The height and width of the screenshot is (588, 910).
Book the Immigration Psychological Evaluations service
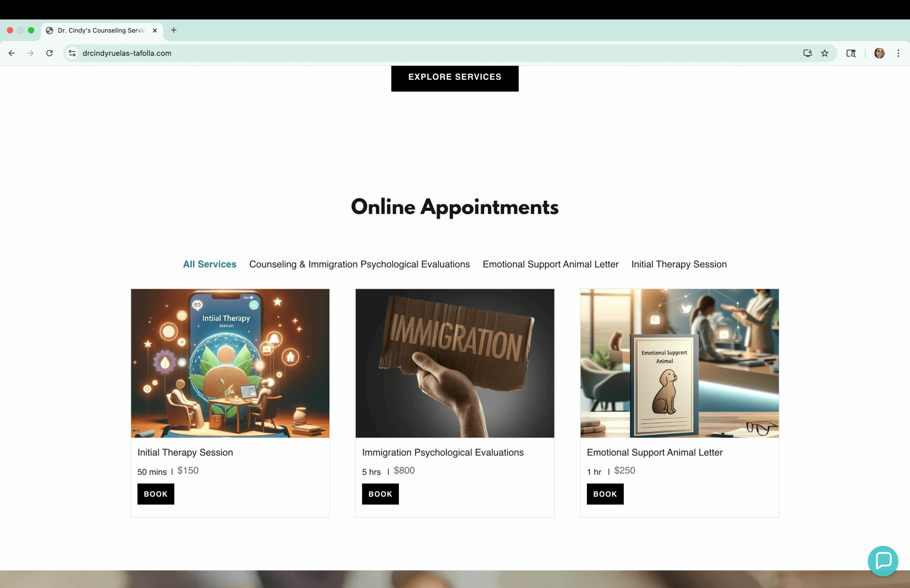point(380,494)
